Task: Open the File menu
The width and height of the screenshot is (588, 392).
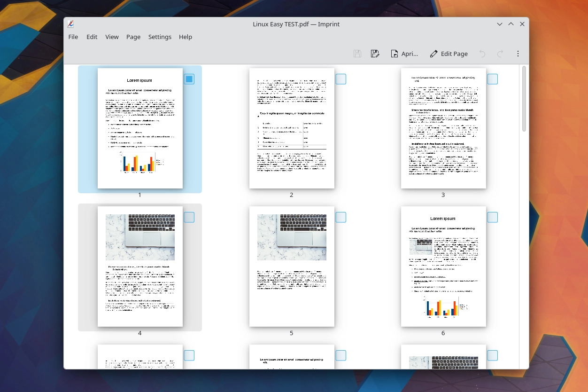Action: tap(73, 37)
